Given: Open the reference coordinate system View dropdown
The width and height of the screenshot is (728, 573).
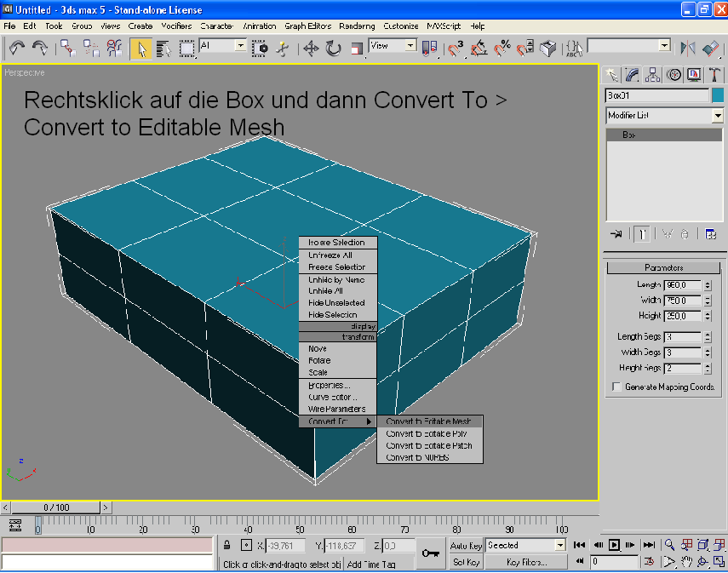Looking at the screenshot, I should pyautogui.click(x=410, y=46).
